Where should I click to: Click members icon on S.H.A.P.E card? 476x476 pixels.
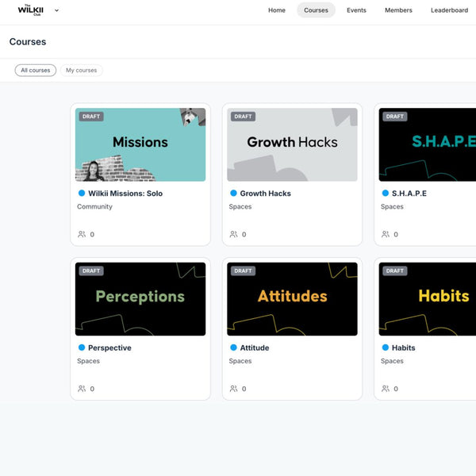click(x=386, y=235)
